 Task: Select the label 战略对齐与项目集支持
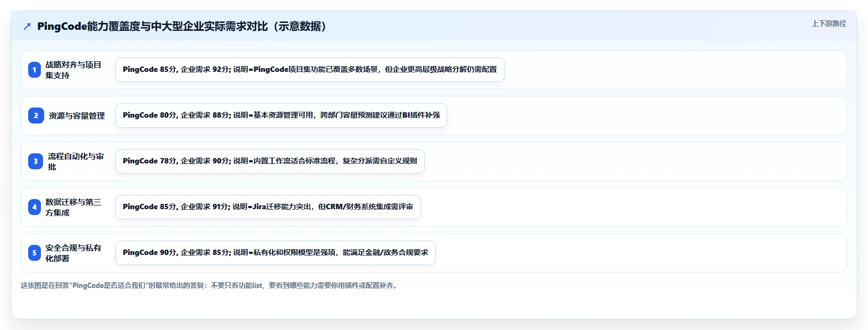tap(73, 70)
